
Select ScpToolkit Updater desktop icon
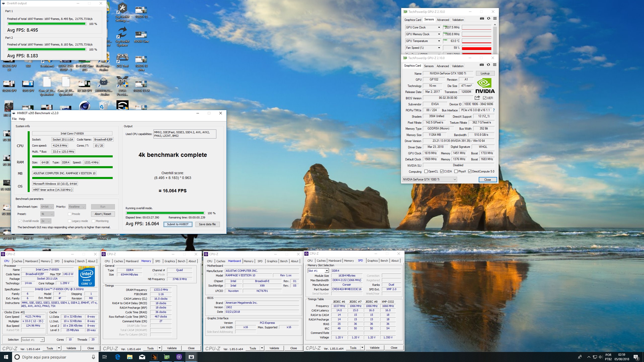click(x=122, y=37)
